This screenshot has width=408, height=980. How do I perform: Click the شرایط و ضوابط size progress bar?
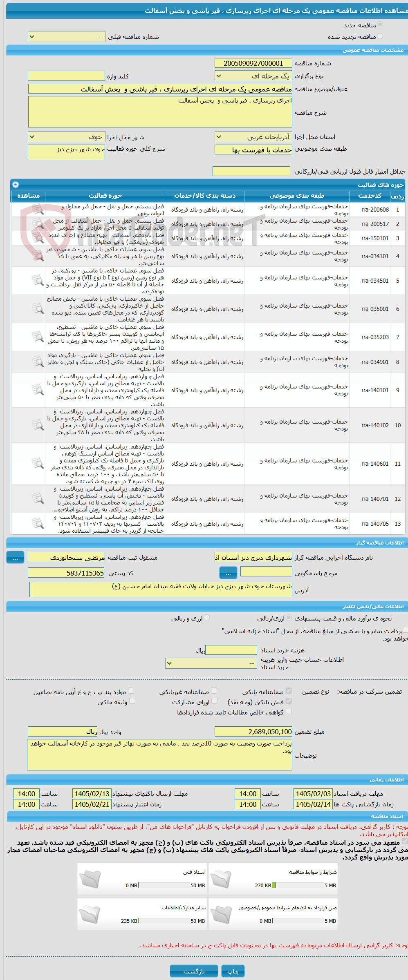[298, 885]
